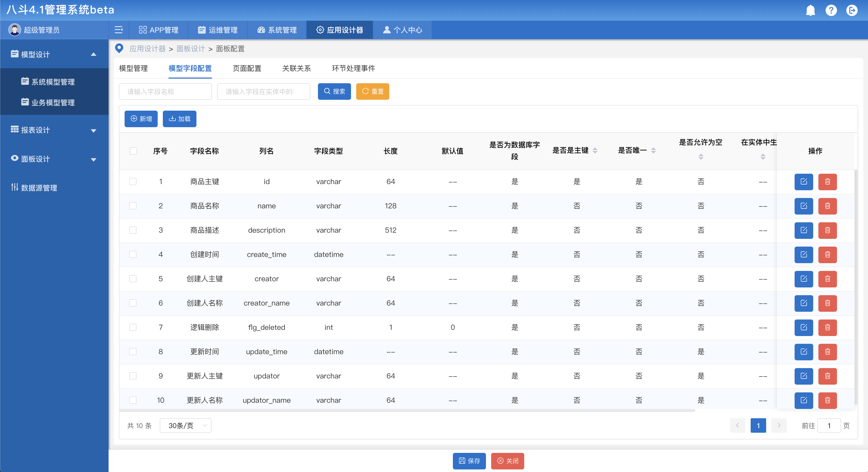Delete the 商品主键 row

click(828, 182)
